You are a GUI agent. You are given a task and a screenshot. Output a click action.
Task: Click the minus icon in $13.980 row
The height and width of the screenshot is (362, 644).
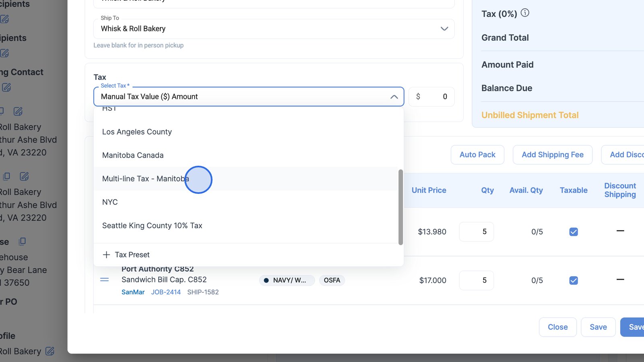[620, 231]
